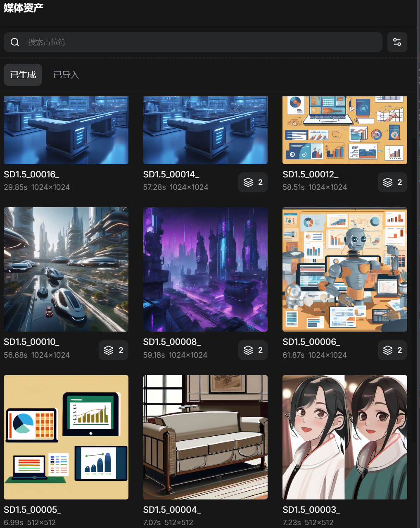Switch to the 已导入 tab
Viewport: 420px width, 528px height.
[66, 75]
